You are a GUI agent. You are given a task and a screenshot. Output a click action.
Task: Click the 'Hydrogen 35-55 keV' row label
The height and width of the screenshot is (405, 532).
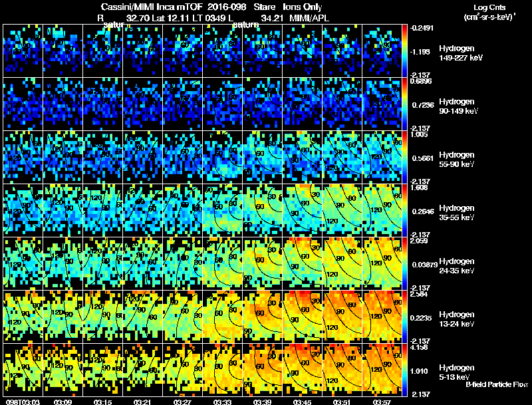457,213
